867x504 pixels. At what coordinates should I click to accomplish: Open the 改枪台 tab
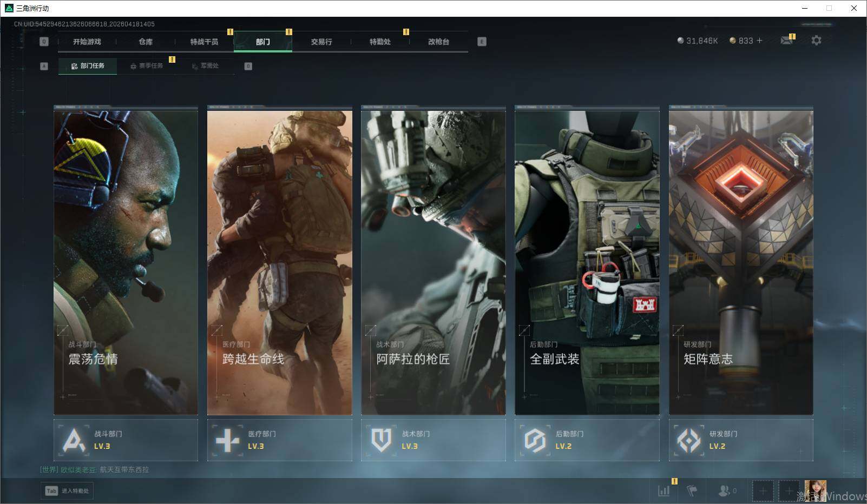point(438,42)
